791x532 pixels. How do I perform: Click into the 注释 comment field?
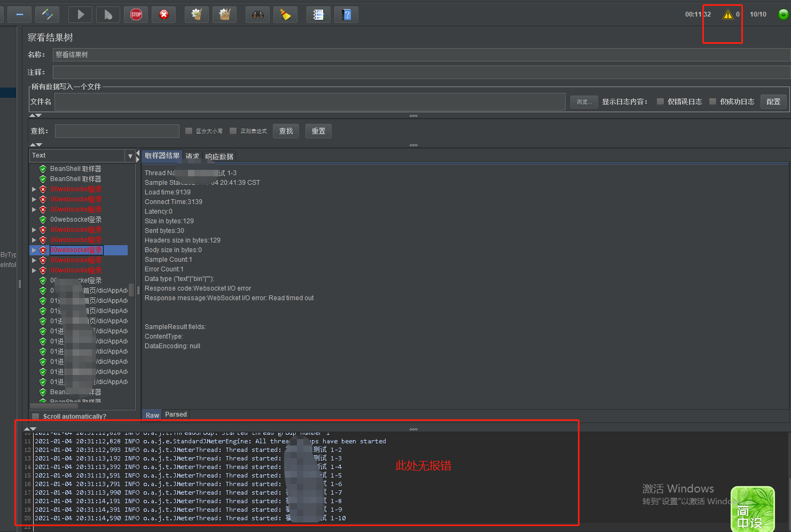(421, 72)
